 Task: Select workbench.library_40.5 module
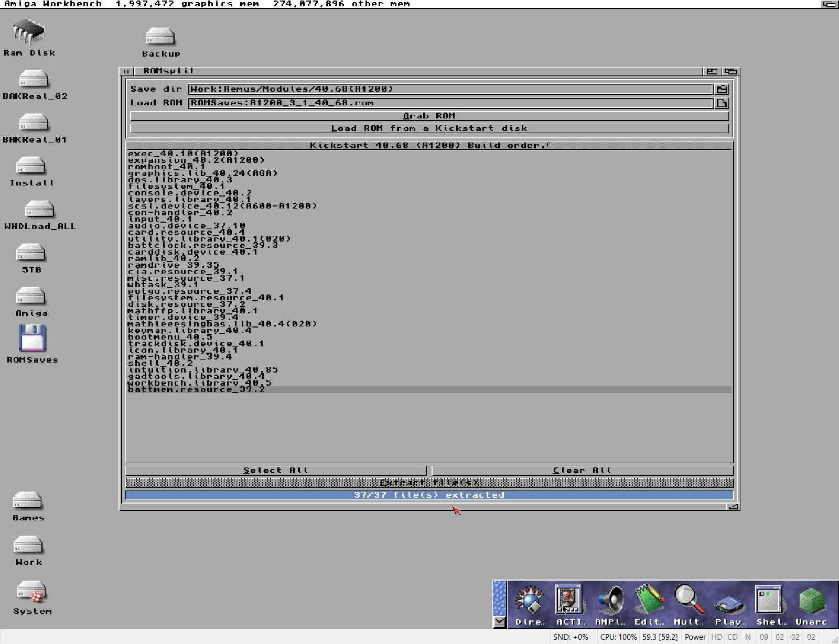click(x=429, y=383)
